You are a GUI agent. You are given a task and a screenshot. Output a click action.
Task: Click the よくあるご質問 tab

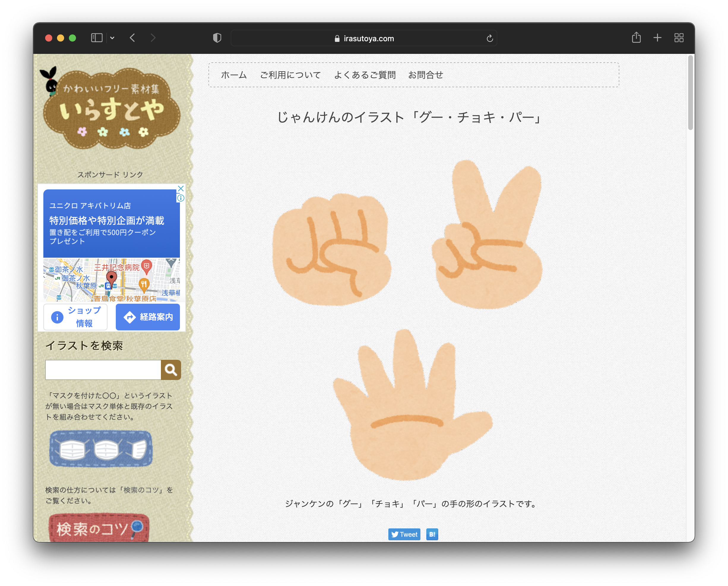(x=365, y=75)
